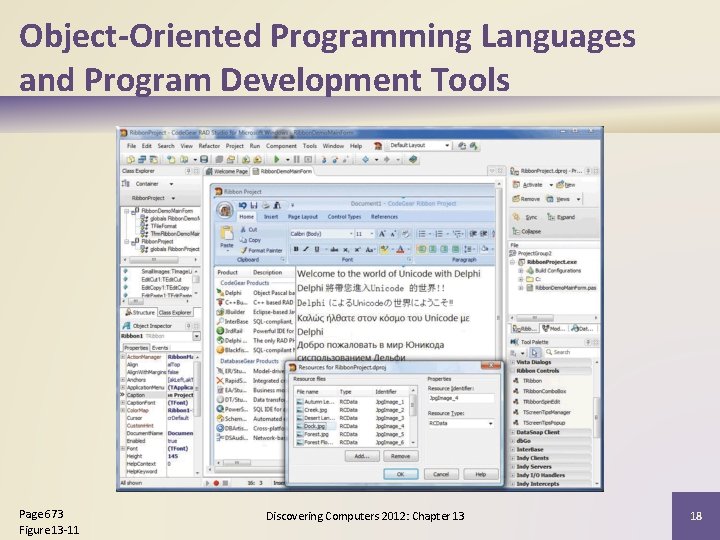
Task: Open the Insert ribbon tab
Action: click(x=270, y=217)
